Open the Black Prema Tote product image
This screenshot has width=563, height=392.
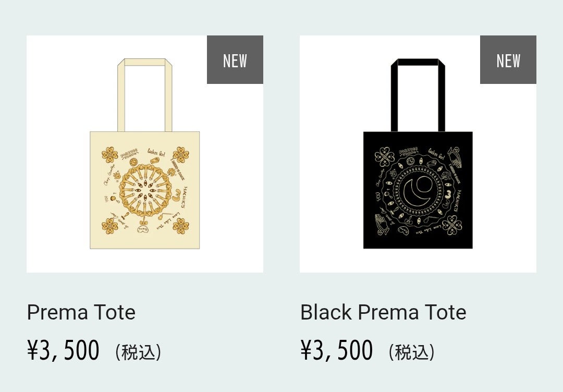coord(418,172)
